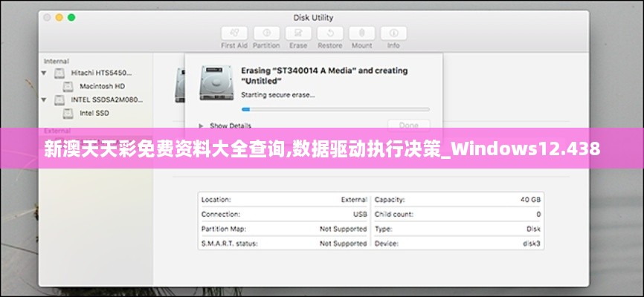The image size is (644, 297).
Task: Click the Done button
Action: click(409, 125)
